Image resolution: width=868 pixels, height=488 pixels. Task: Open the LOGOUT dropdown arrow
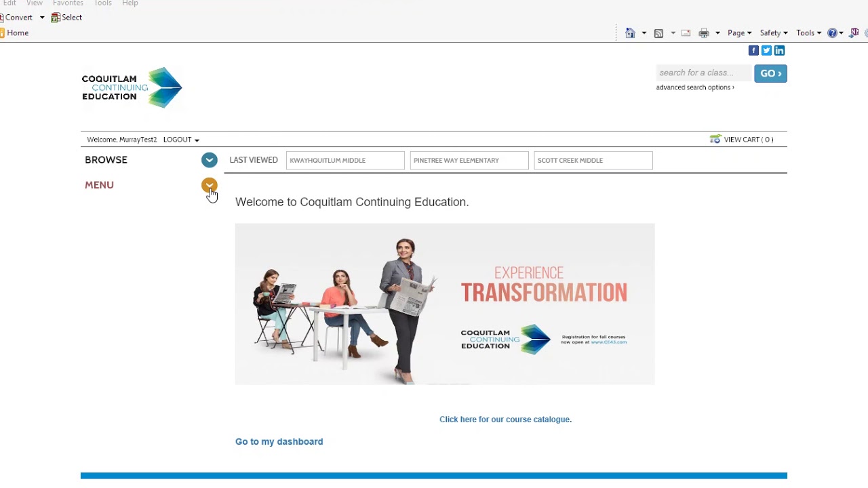[x=197, y=140]
